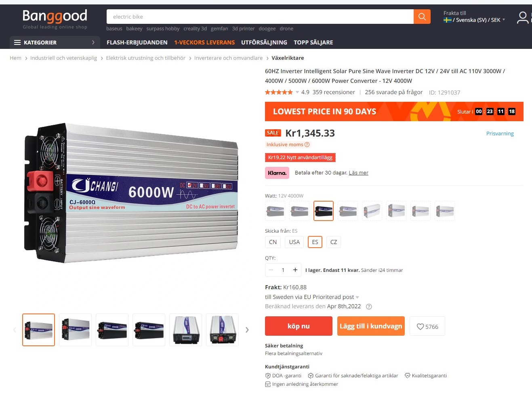Open FLASH-ERBJUDANDEN menu item

click(137, 42)
